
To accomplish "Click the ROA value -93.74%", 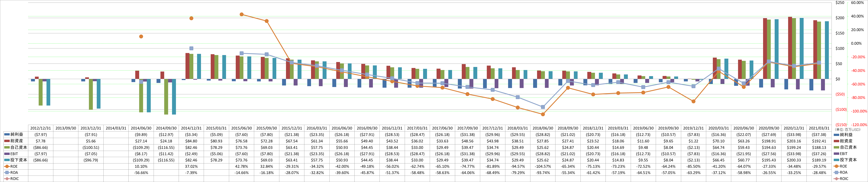I will 542,173.
